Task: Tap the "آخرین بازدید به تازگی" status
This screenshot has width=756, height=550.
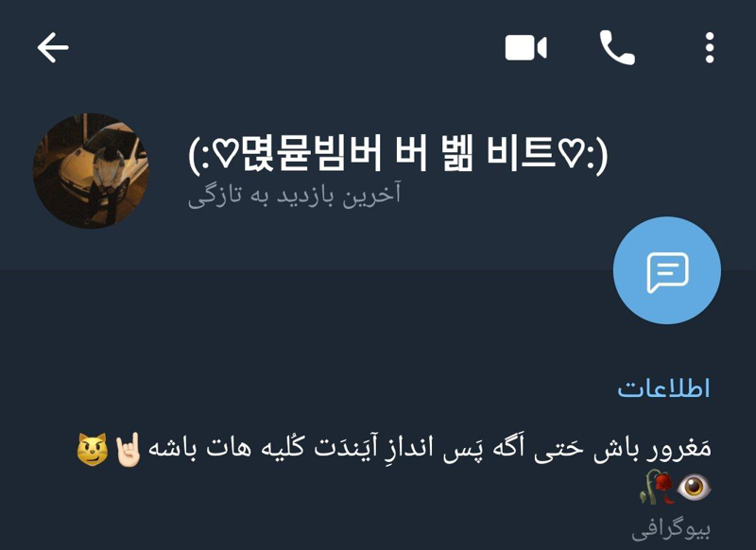Action: (x=294, y=196)
